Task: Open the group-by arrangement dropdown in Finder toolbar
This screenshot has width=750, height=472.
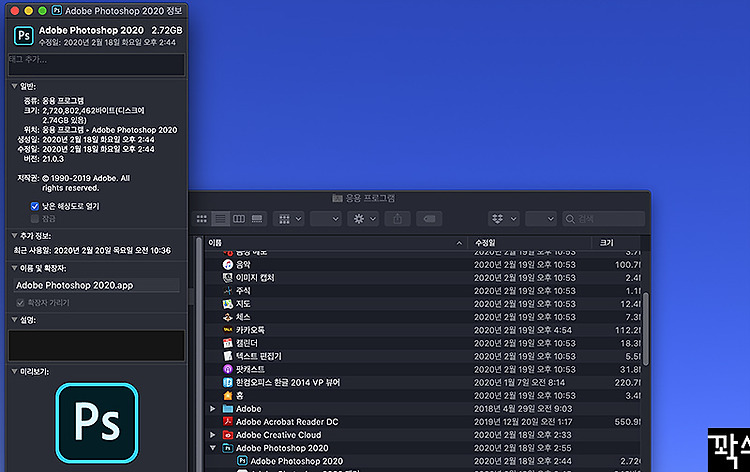Action: pos(289,219)
